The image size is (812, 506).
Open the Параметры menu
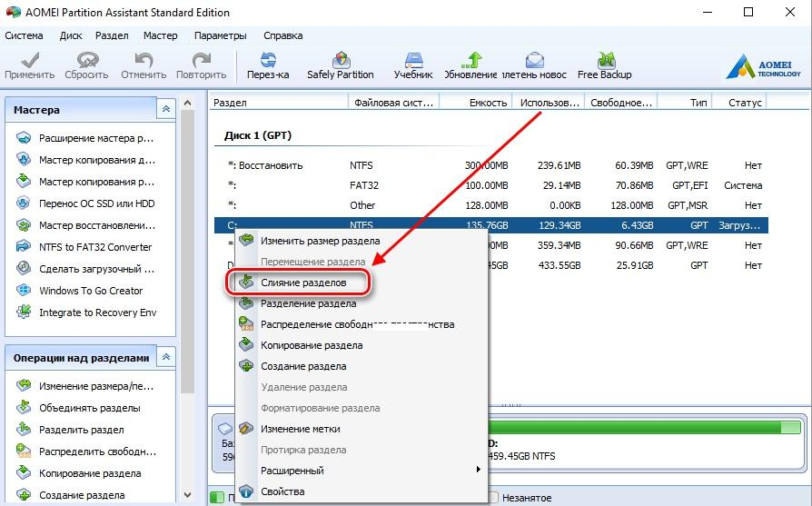coord(221,35)
